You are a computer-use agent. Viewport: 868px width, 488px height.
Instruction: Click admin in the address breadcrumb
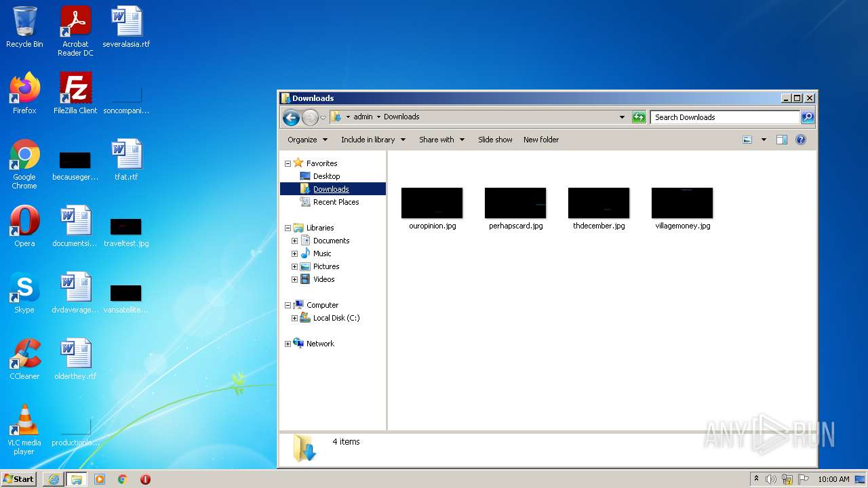(x=363, y=117)
